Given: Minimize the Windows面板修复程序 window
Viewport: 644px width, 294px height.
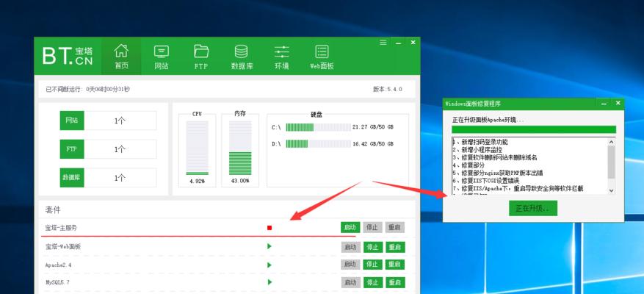Looking at the screenshot, I should tap(604, 104).
